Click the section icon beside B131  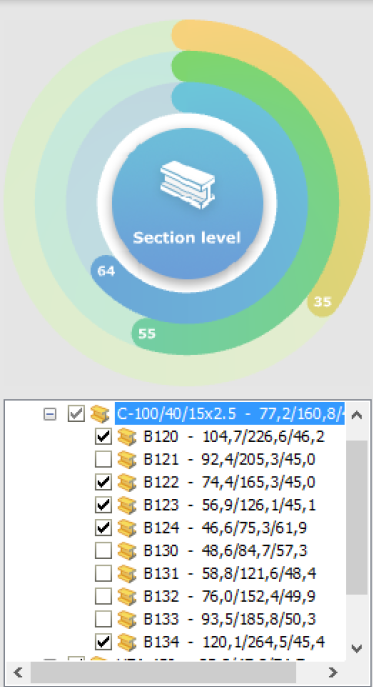(127, 573)
